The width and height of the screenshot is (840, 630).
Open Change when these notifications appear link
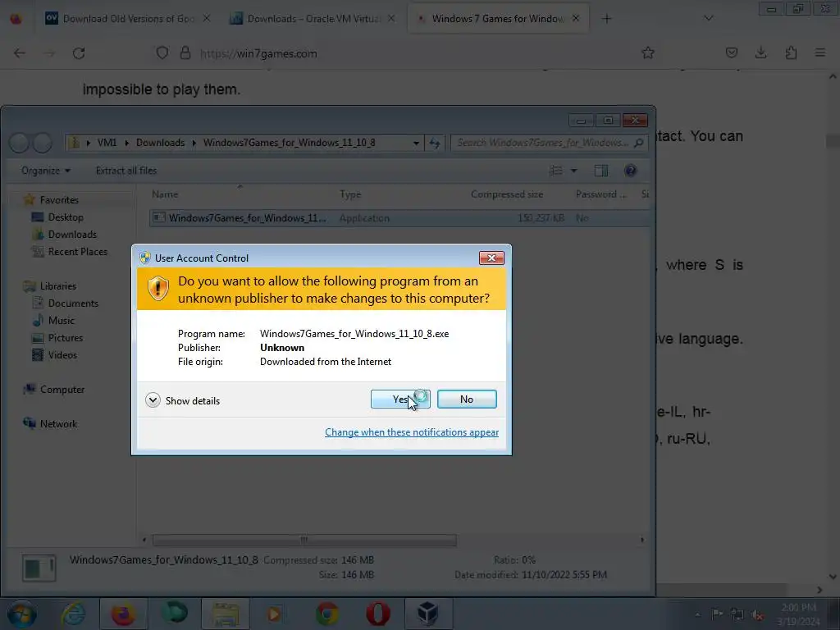pos(412,431)
